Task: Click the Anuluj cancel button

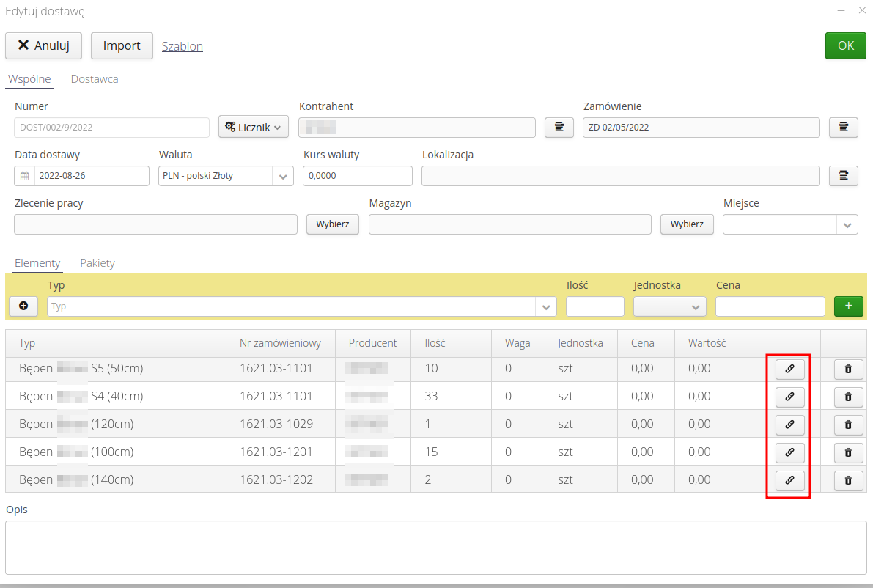Action: tap(43, 45)
